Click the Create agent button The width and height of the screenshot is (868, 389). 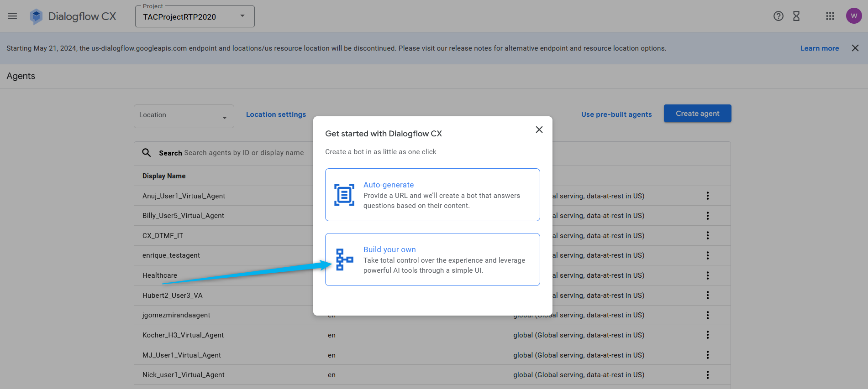click(x=697, y=114)
